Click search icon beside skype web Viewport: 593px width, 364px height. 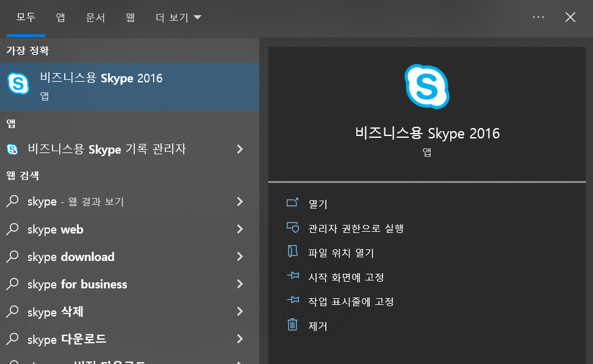(x=12, y=229)
